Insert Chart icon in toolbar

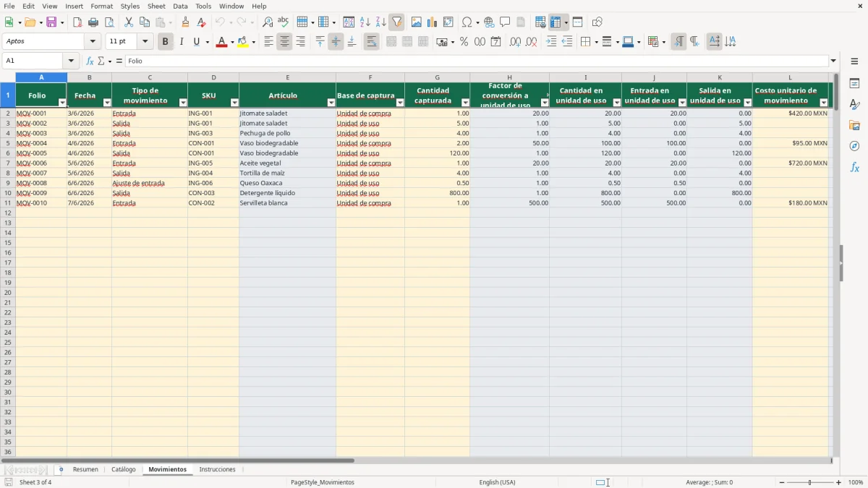(x=433, y=22)
